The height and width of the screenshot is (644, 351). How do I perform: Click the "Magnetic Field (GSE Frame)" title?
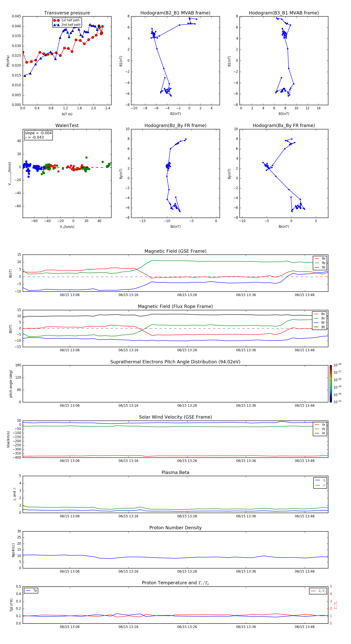(x=175, y=251)
